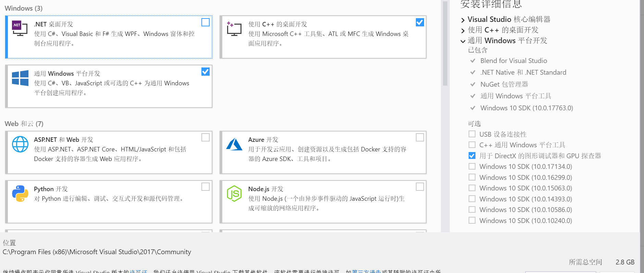Collapse the 通用 Windows 平台开发 details
Viewport: 644px width, 273px height.
coord(463,41)
